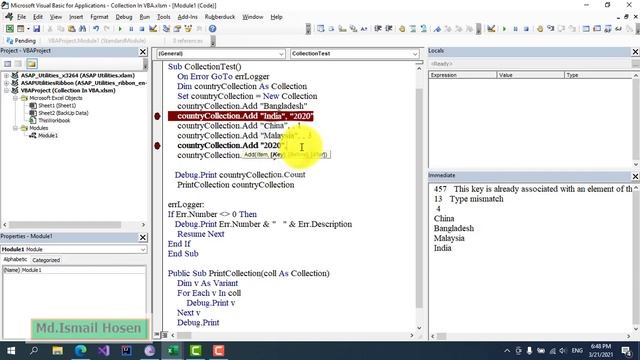Click Outdent icon in Edit toolbar
Image resolution: width=640 pixels, height=360 pixels.
click(389, 29)
